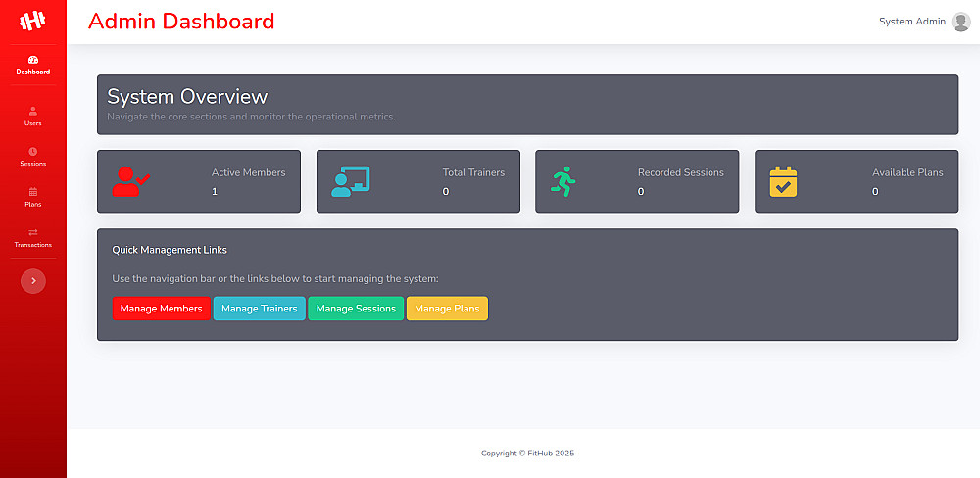Screen dimensions: 980x478
Task: Select the Recorded Sessions stat card
Action: click(x=637, y=181)
